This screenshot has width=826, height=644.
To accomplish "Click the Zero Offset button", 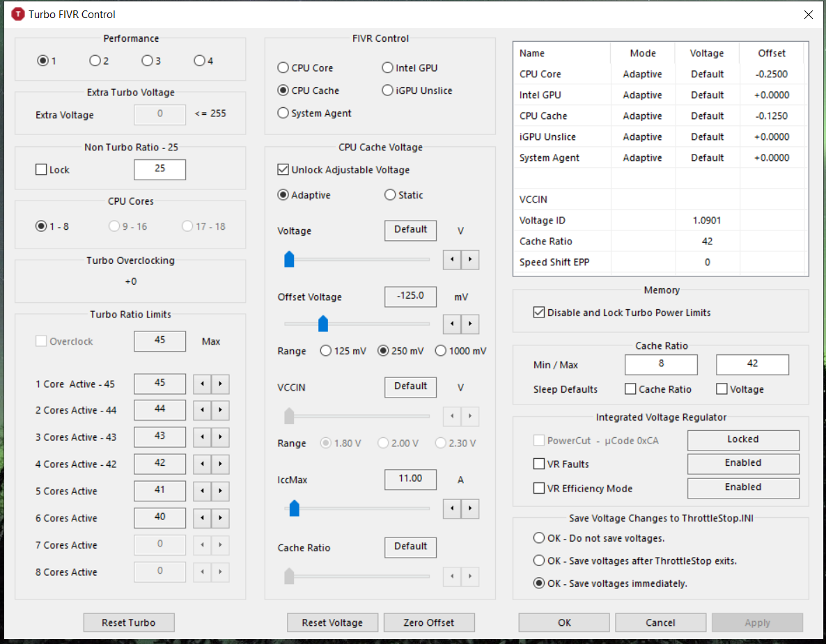I will pos(429,622).
